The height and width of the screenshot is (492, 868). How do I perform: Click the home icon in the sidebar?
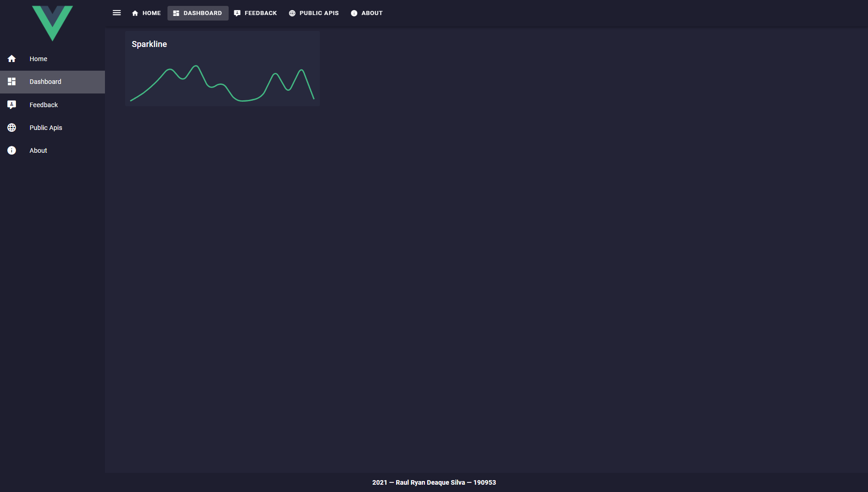click(x=12, y=59)
